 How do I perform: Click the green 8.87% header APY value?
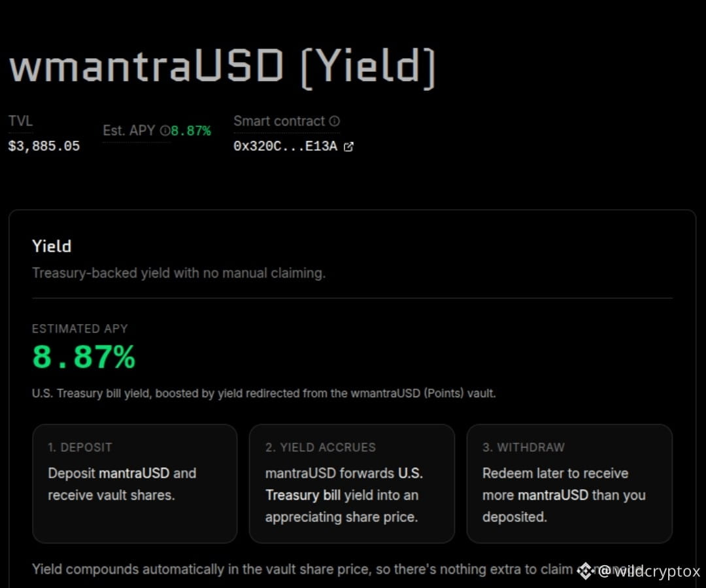coord(191,131)
